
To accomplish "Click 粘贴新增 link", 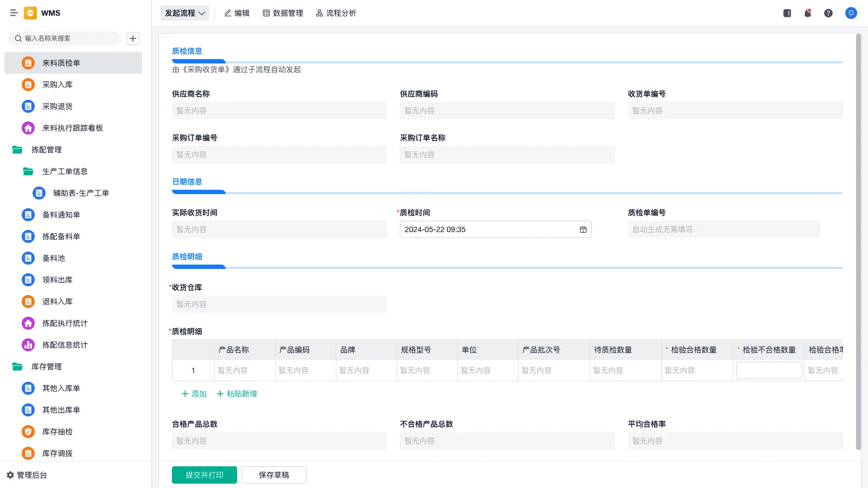I will pos(237,394).
